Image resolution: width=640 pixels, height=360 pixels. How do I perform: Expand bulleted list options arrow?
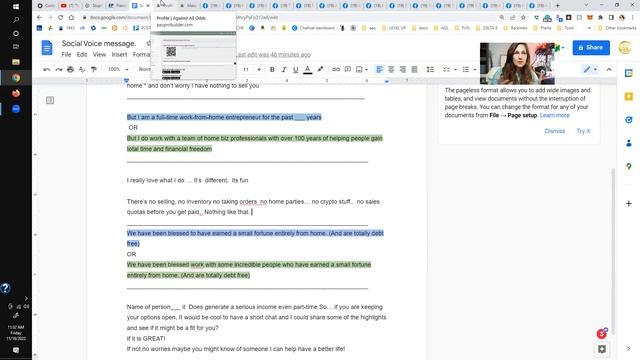point(475,69)
